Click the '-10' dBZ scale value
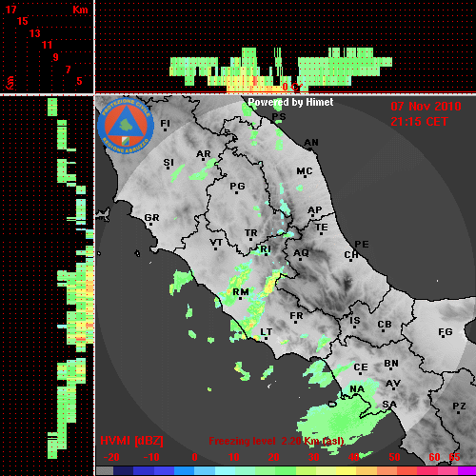 pos(151,457)
